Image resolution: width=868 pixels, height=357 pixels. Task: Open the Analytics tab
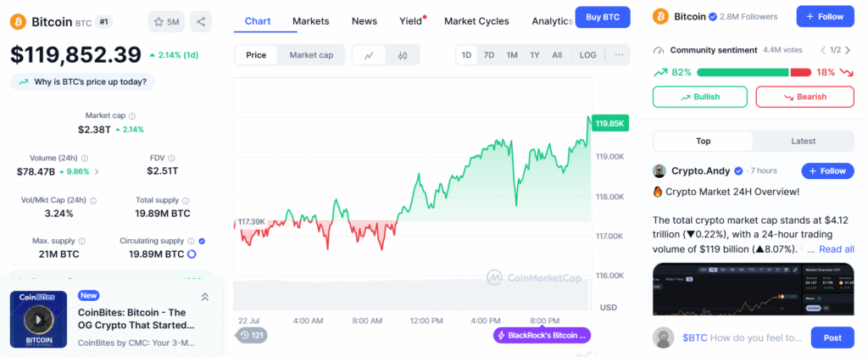tap(551, 21)
